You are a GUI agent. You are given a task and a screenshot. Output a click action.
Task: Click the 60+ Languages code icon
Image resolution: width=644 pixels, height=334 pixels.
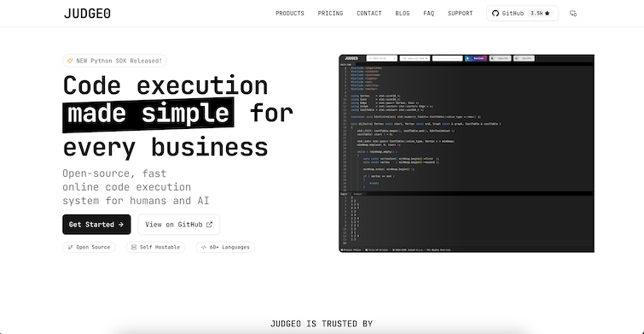[204, 247]
